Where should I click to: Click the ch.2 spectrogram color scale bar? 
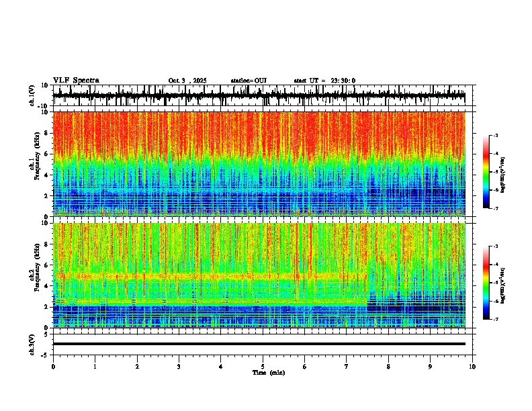point(486,283)
